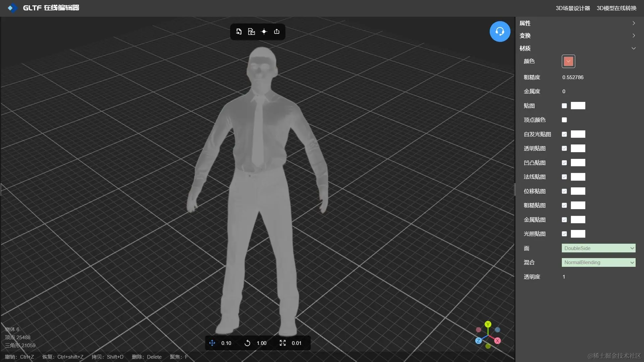644x362 pixels.
Task: Open 3D模型在线转换 in top menu
Action: [616, 8]
